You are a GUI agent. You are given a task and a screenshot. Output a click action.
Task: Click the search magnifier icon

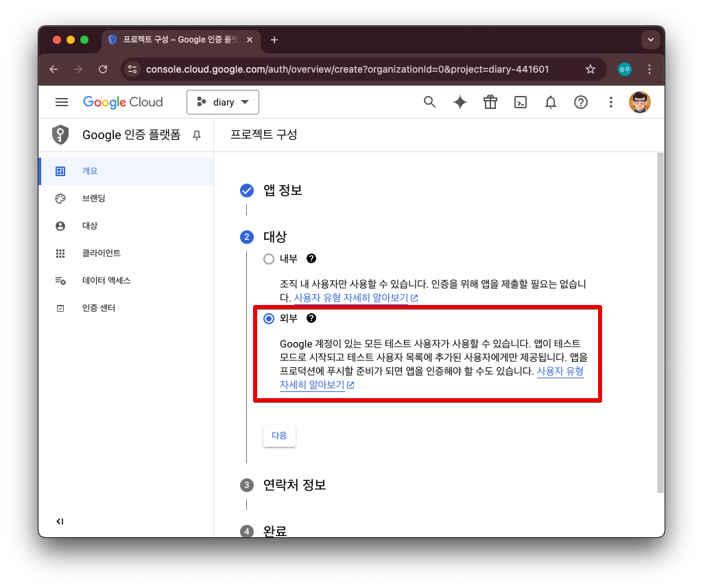coord(429,102)
